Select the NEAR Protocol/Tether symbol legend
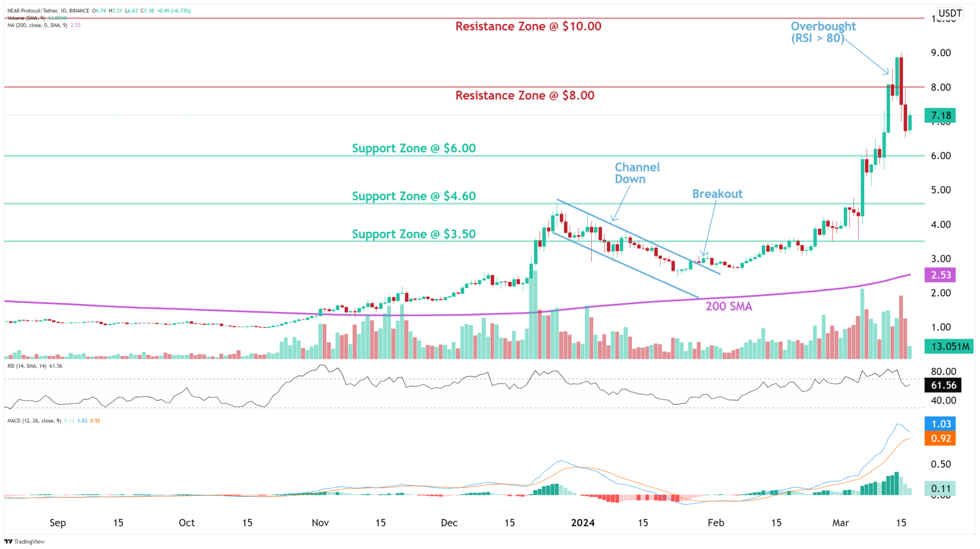Viewport: 980px width, 549px height. [33, 9]
